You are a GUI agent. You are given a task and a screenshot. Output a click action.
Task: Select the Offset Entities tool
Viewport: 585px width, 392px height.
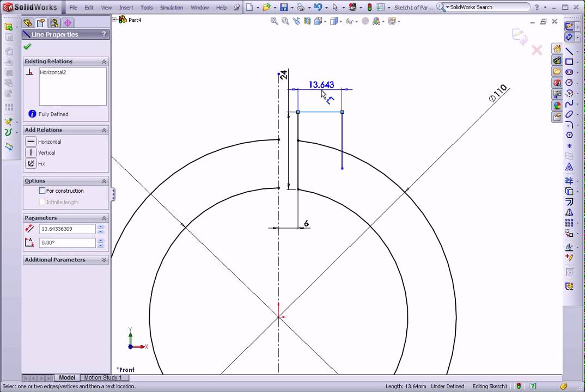tap(569, 202)
